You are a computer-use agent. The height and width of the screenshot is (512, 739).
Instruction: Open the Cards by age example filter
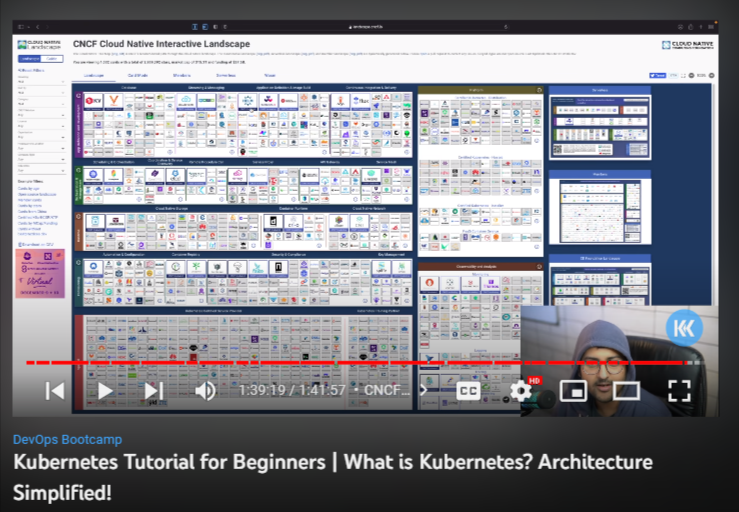28,189
